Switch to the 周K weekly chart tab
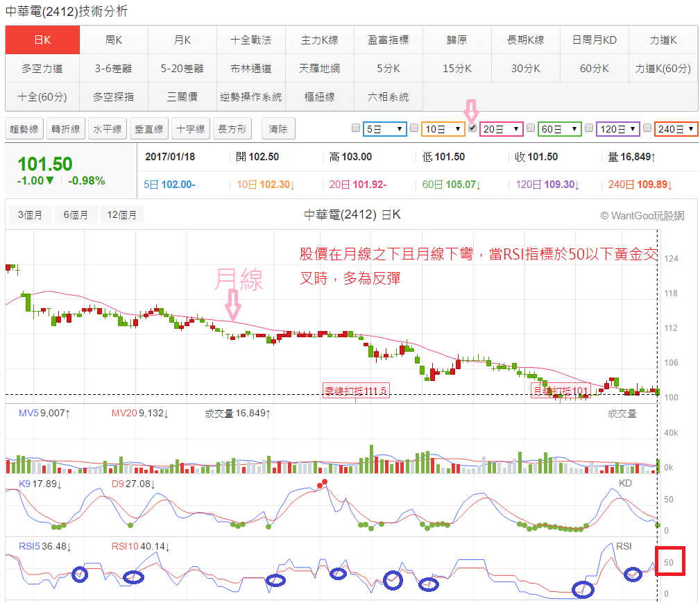This screenshot has width=700, height=603. point(112,40)
